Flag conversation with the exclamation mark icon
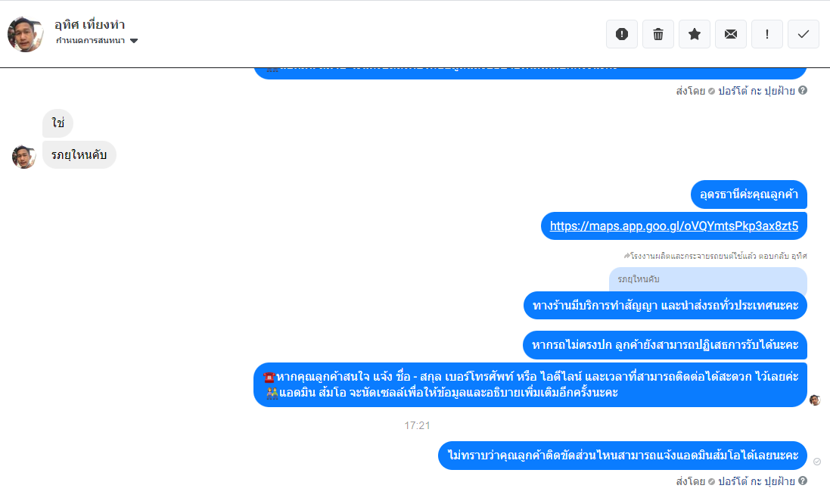 pyautogui.click(x=767, y=34)
